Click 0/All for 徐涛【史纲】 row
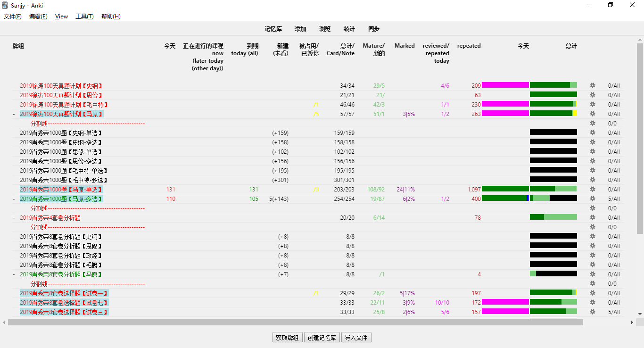 (614, 86)
